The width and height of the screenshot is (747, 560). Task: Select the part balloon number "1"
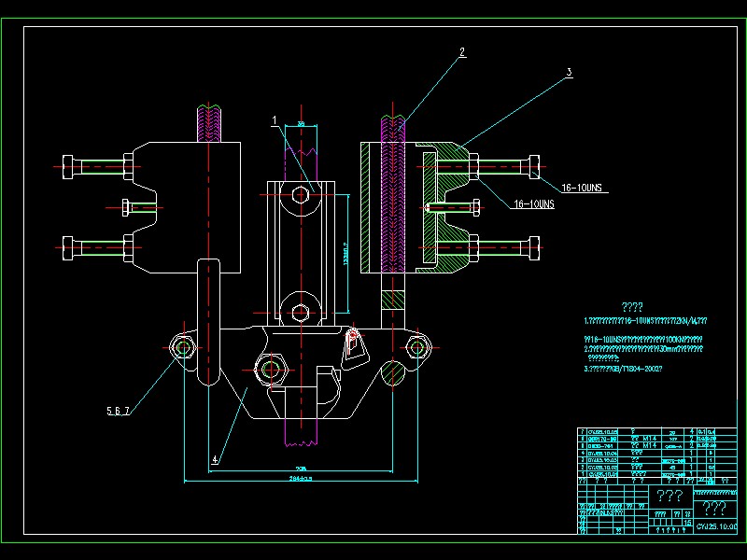coord(274,121)
